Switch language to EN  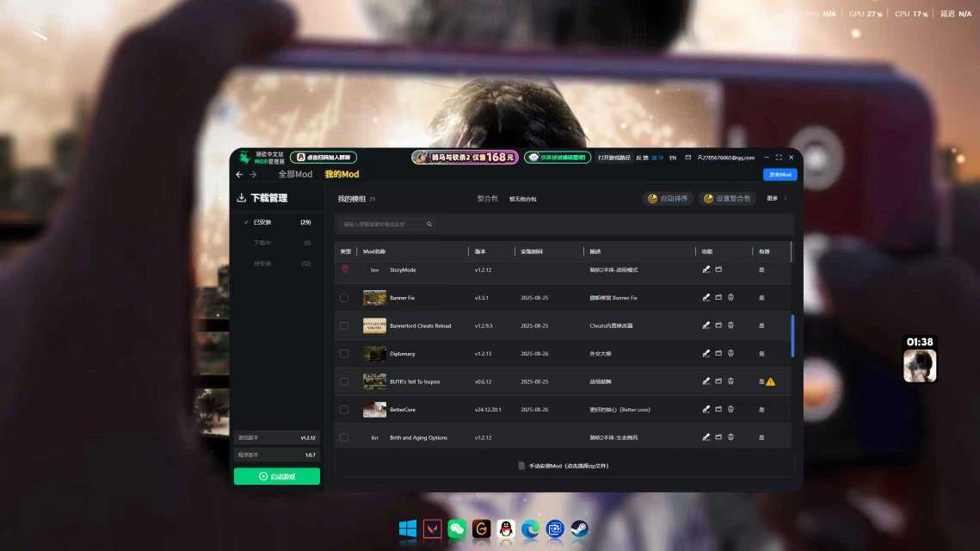click(673, 158)
